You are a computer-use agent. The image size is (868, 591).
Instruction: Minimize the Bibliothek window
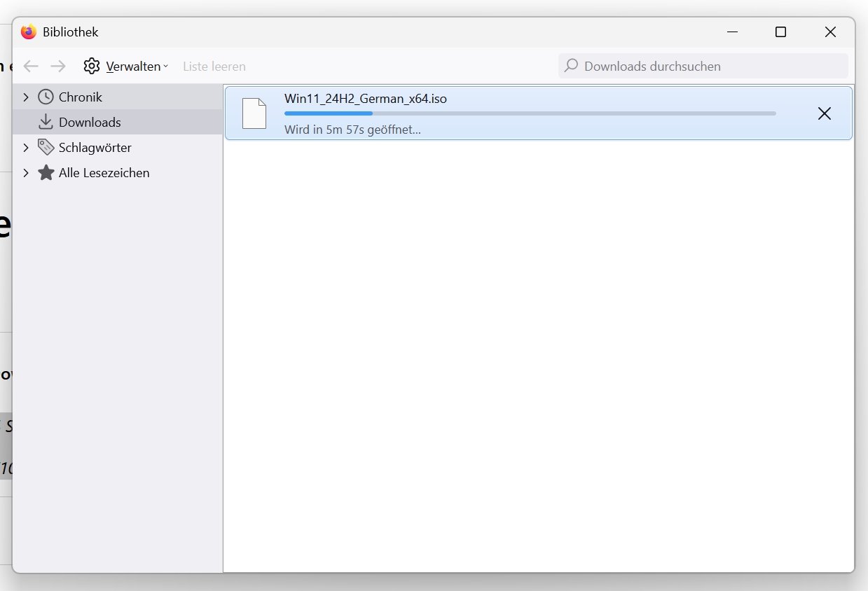pos(732,32)
